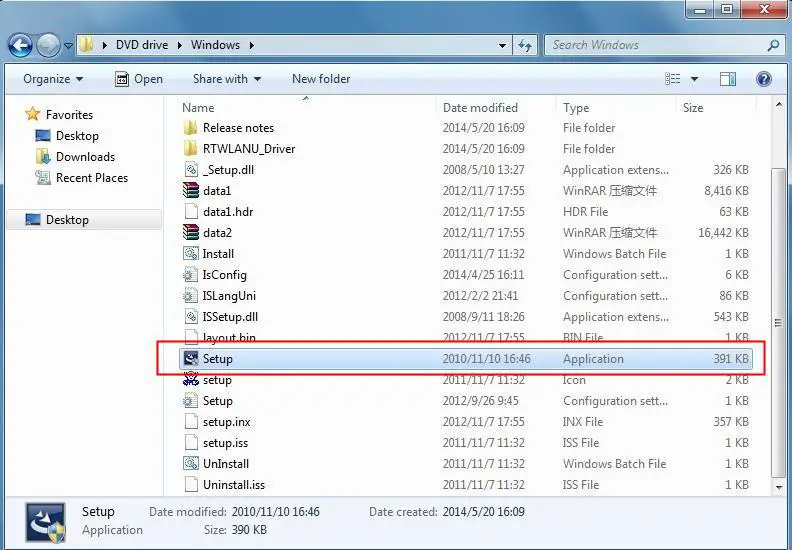The width and height of the screenshot is (792, 550).
Task: Click the vertical scrollbar thumb
Action: [x=778, y=323]
